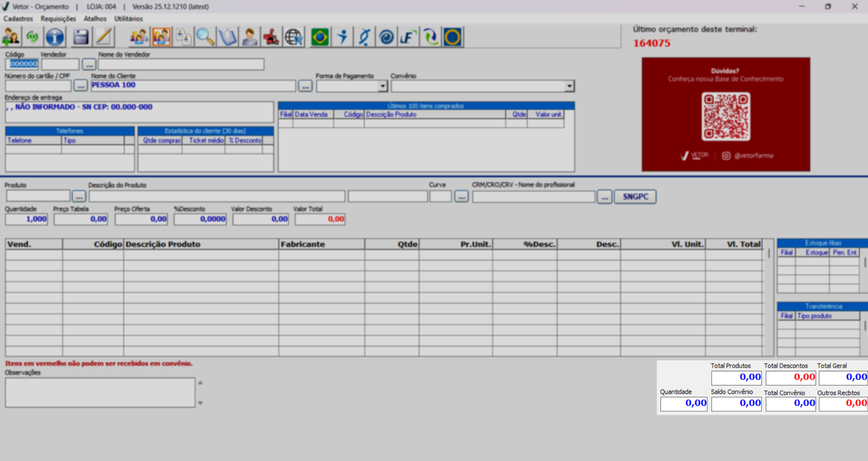Click the Endereço de entrega box
Screen dimensions: 868x461
[x=139, y=112]
